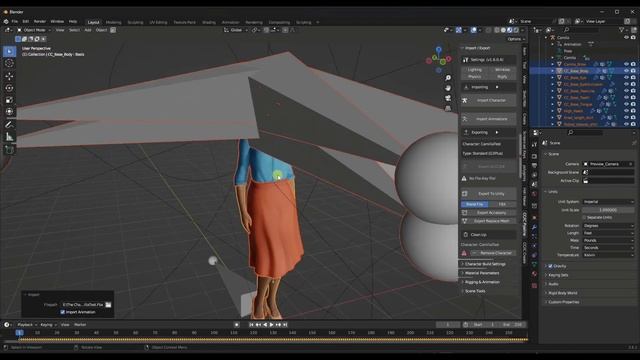Open the Global transform orientation dropdown
The image size is (640, 360).
[x=236, y=30]
